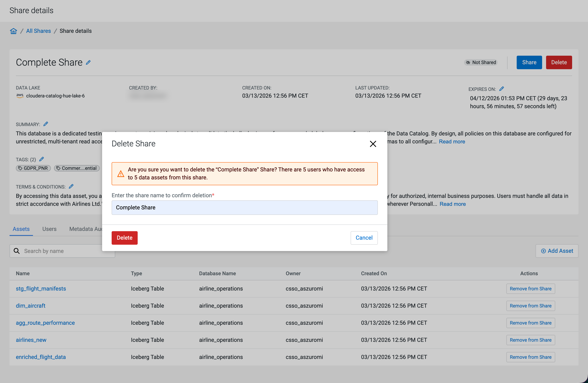Screen dimensions: 588x383
Task: Click the GDPR_PNR tag
Action: (33, 168)
